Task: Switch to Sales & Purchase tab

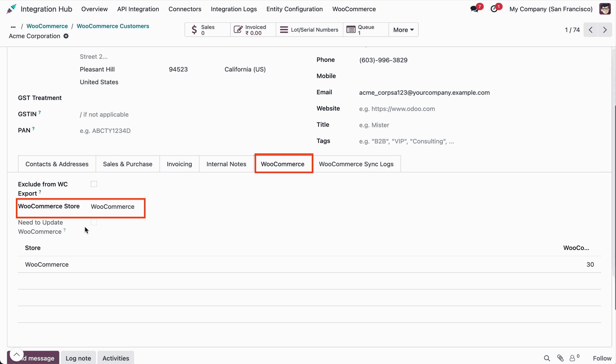Action: click(128, 164)
